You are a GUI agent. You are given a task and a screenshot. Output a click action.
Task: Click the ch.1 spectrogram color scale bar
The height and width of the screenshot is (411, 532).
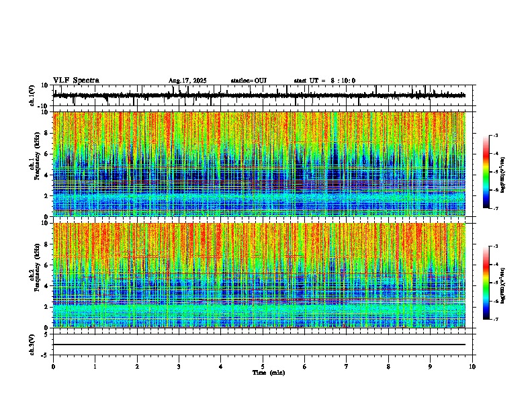[x=486, y=172]
